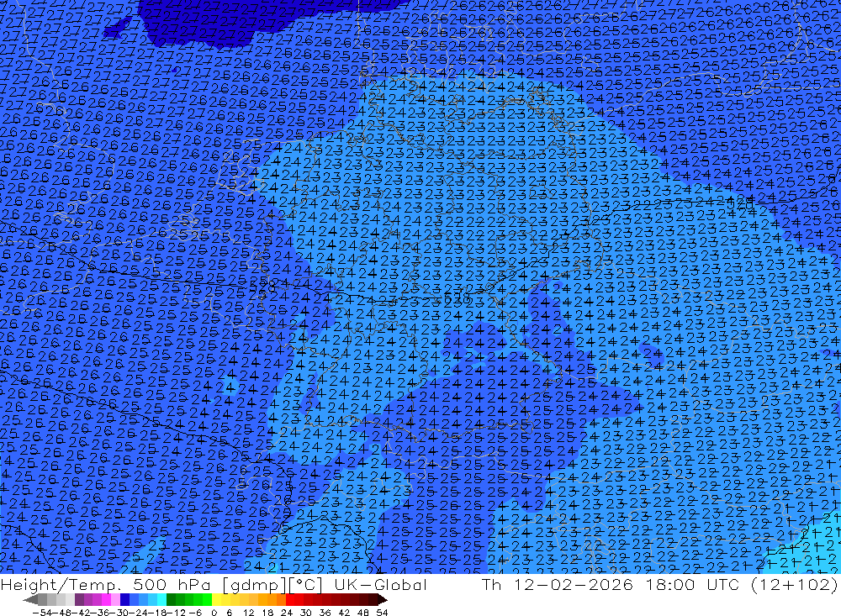Pick the dark purple legend swatch above -42
The height and width of the screenshot is (616, 841).
tap(79, 599)
